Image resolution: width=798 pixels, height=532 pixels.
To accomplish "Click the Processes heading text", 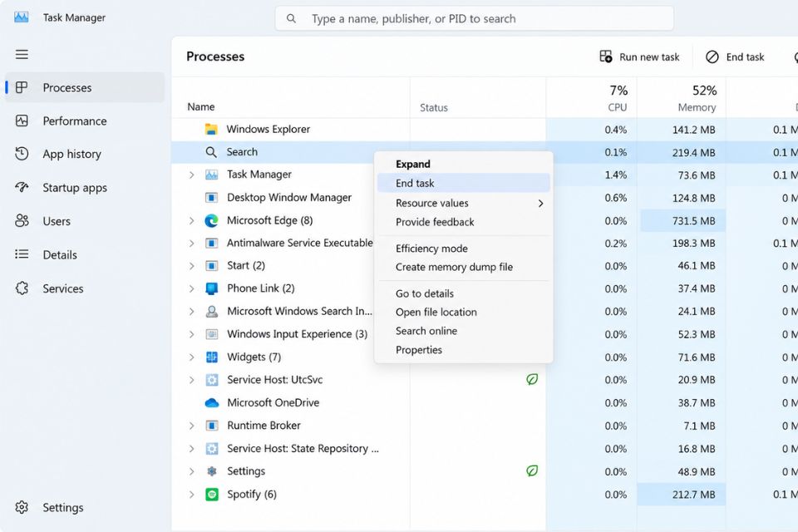I will [215, 57].
